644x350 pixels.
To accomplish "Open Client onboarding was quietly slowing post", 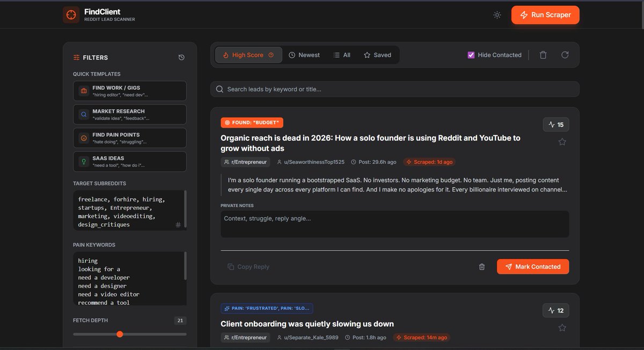I will click(307, 324).
